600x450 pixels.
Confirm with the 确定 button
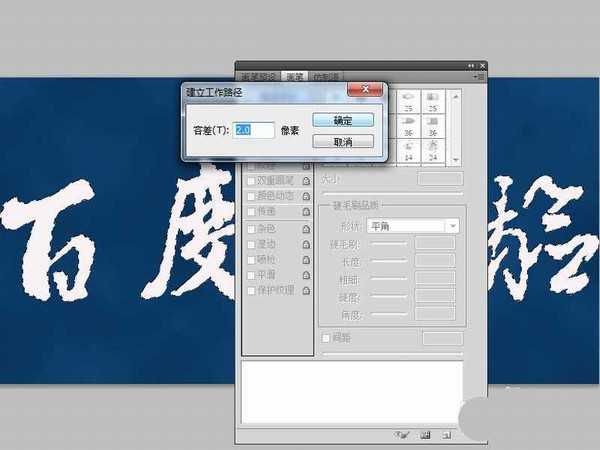[343, 120]
